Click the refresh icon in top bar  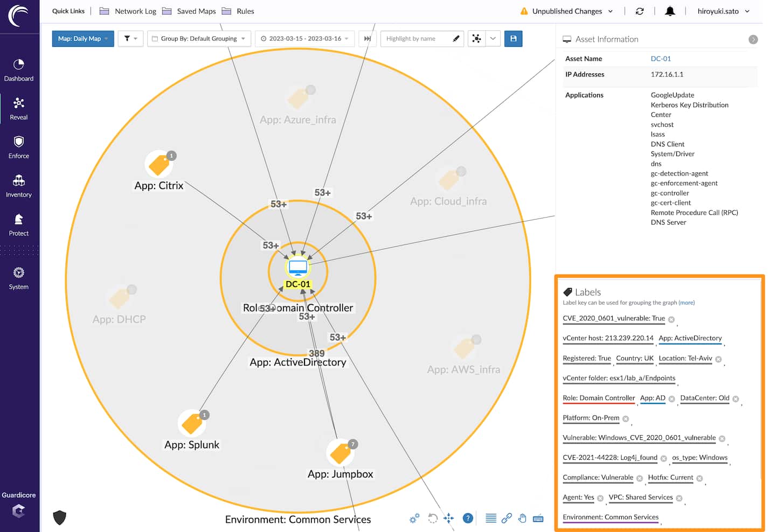tap(640, 11)
